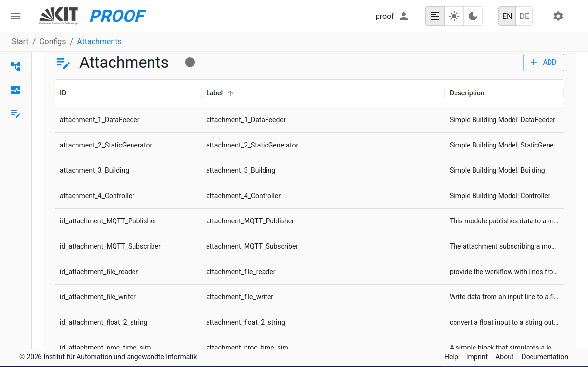Go to Start breadcrumb

(20, 41)
